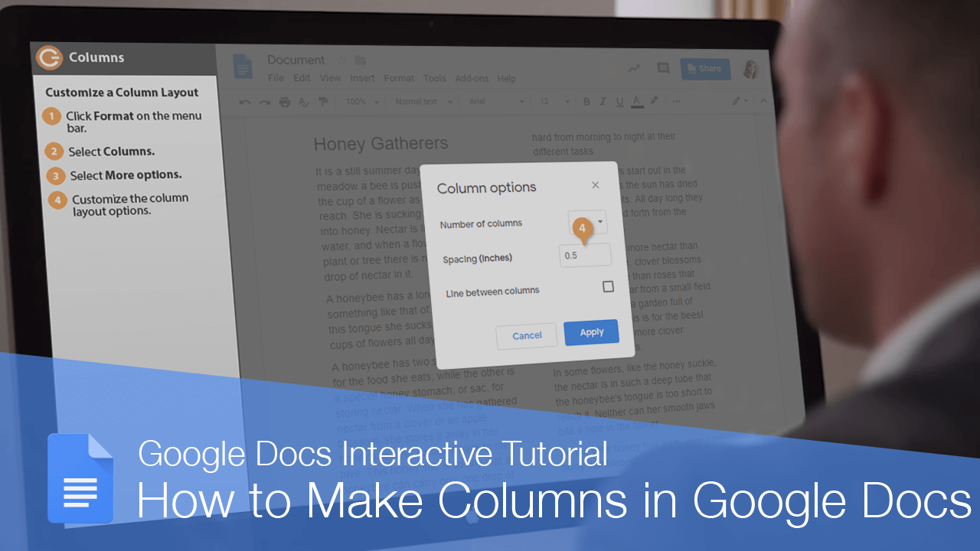Click the Google Docs document icon
The image size is (980, 551).
click(x=242, y=67)
